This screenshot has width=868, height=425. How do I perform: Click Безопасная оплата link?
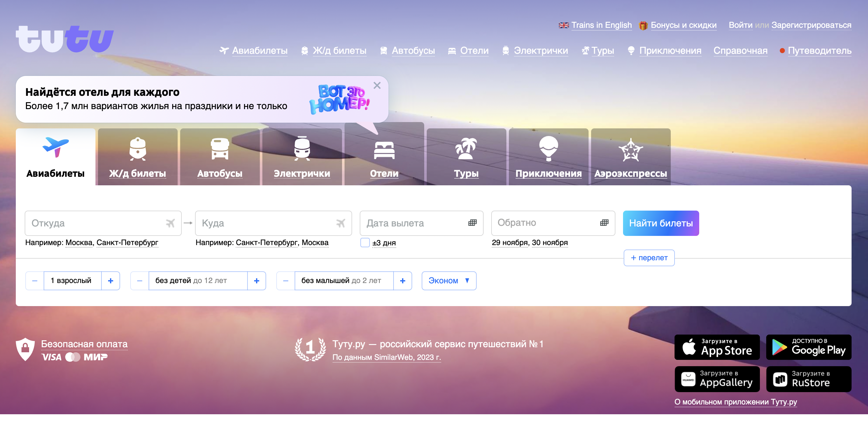click(x=84, y=344)
